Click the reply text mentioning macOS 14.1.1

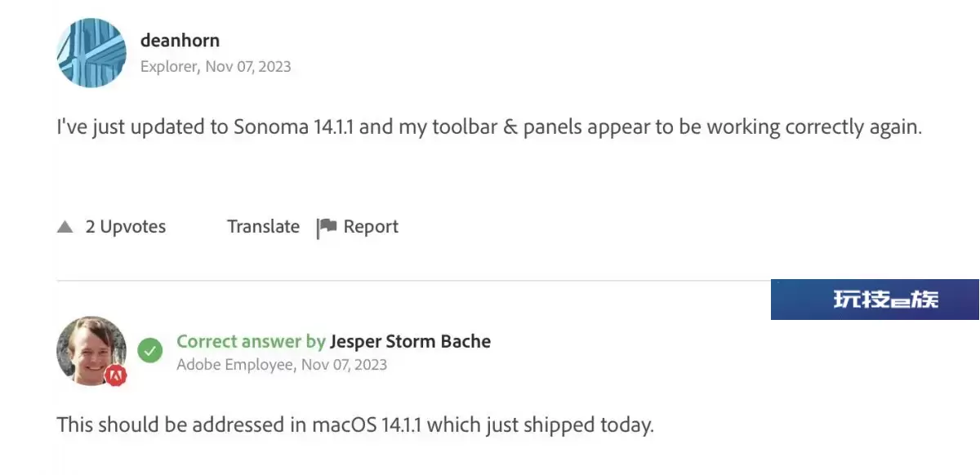click(x=355, y=425)
